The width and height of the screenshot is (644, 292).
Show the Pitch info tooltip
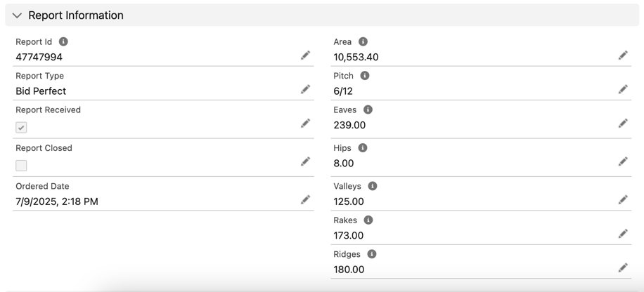tap(365, 76)
